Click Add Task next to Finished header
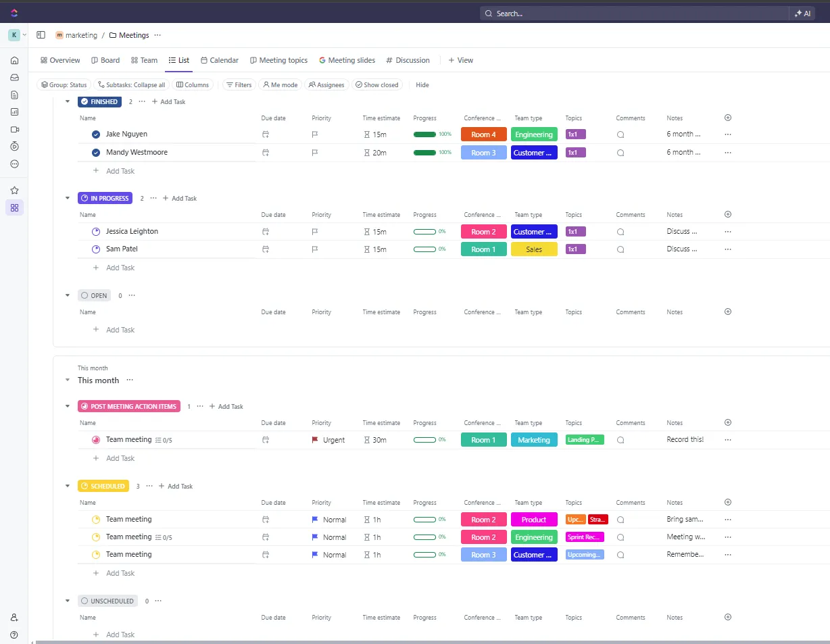 click(x=168, y=101)
